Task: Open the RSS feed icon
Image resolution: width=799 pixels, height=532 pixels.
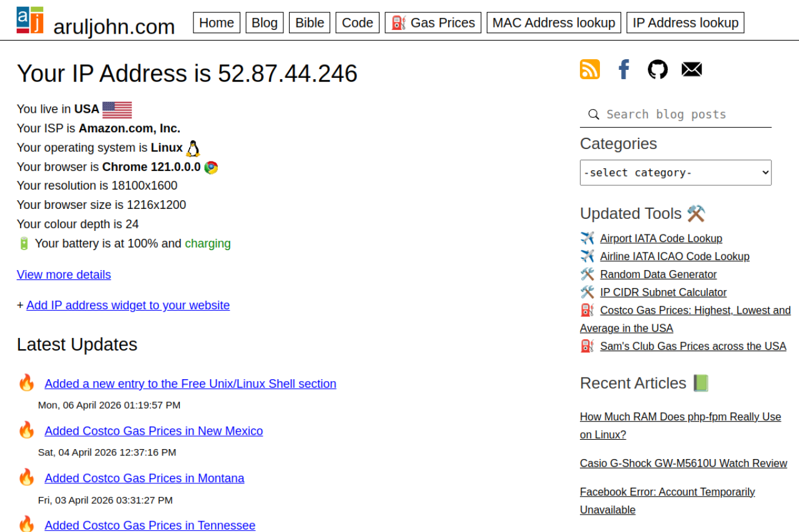Action: 590,69
